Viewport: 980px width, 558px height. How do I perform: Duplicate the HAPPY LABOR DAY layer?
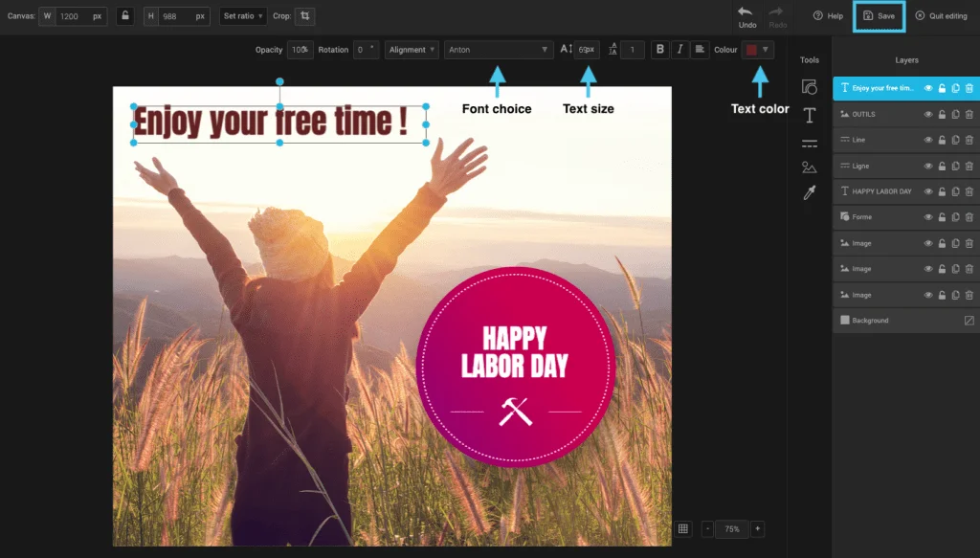(956, 191)
